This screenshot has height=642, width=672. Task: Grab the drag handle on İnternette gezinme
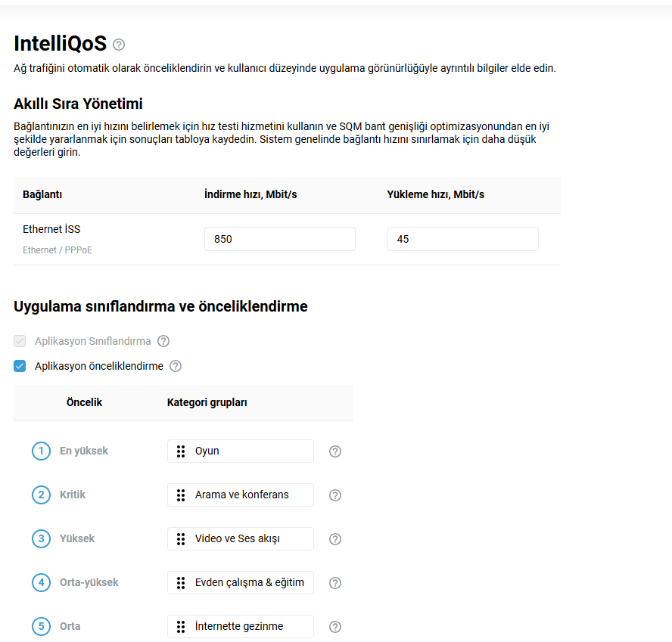coord(181,627)
